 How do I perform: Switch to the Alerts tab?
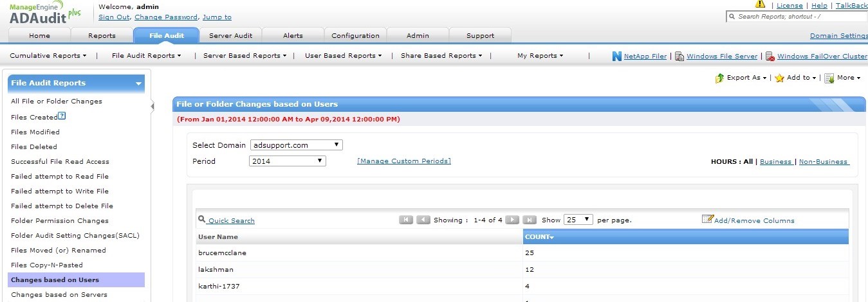click(293, 35)
